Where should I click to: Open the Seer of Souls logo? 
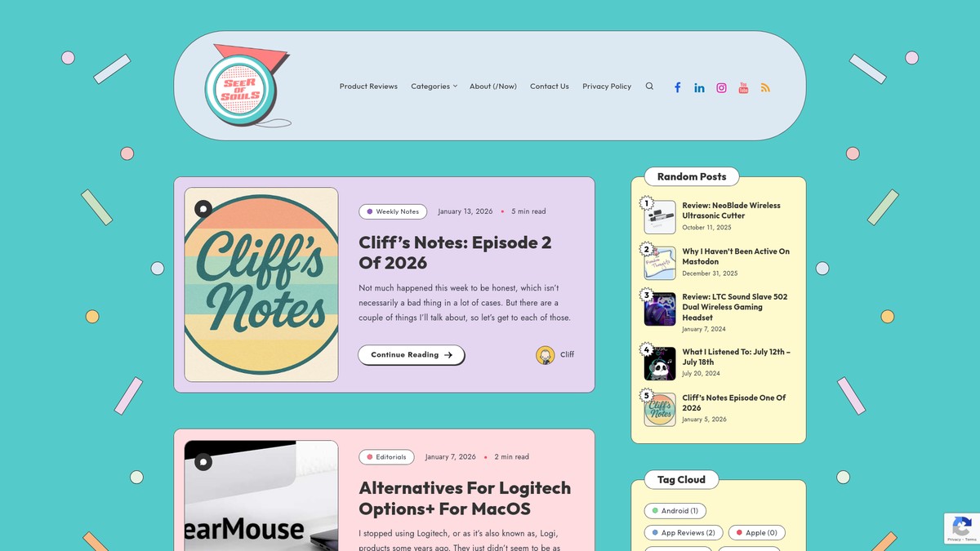click(247, 86)
